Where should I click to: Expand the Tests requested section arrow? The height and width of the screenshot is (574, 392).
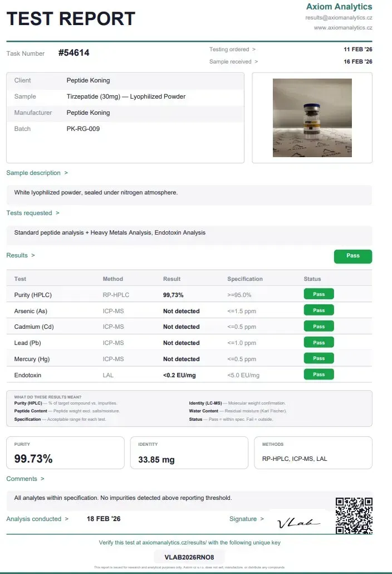coord(57,213)
